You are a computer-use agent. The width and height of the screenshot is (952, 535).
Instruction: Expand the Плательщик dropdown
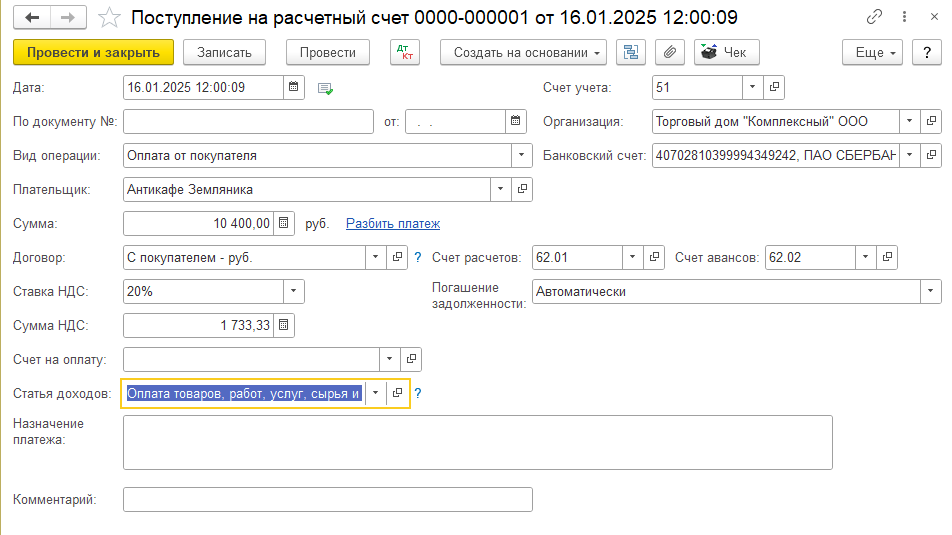tap(500, 189)
